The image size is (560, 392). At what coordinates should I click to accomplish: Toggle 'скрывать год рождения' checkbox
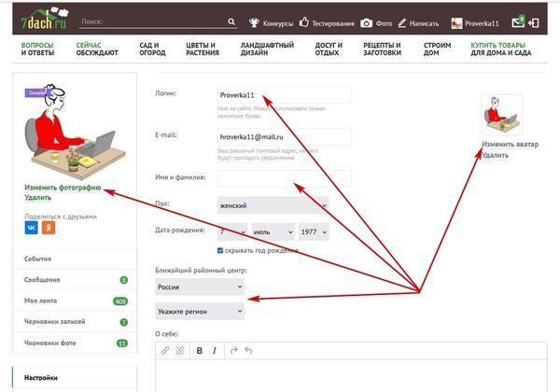click(x=220, y=251)
